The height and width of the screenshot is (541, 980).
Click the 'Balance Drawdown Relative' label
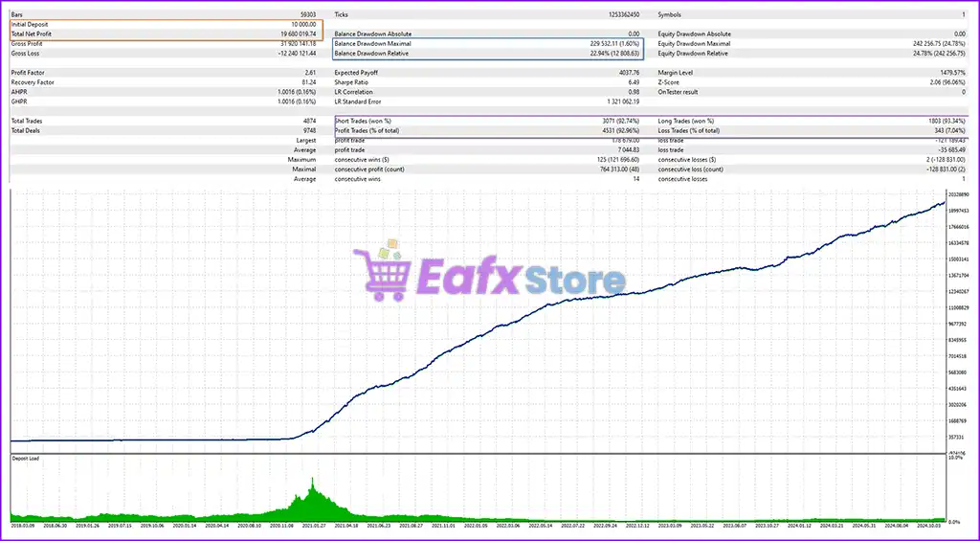(371, 54)
